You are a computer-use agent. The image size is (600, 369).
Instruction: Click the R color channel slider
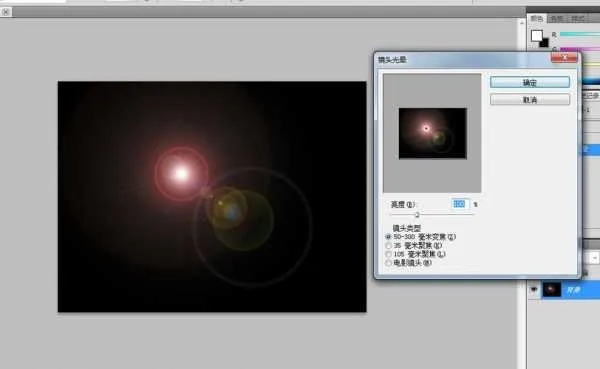point(580,34)
